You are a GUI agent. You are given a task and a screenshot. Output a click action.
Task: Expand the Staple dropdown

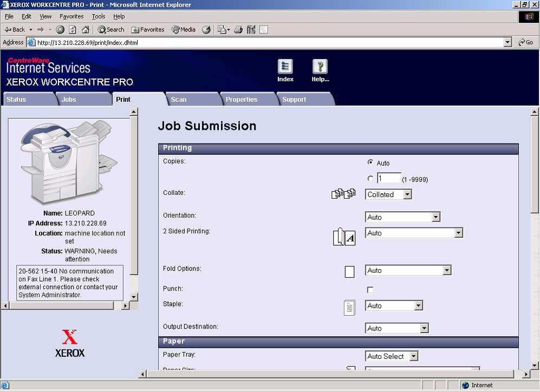[x=394, y=305]
